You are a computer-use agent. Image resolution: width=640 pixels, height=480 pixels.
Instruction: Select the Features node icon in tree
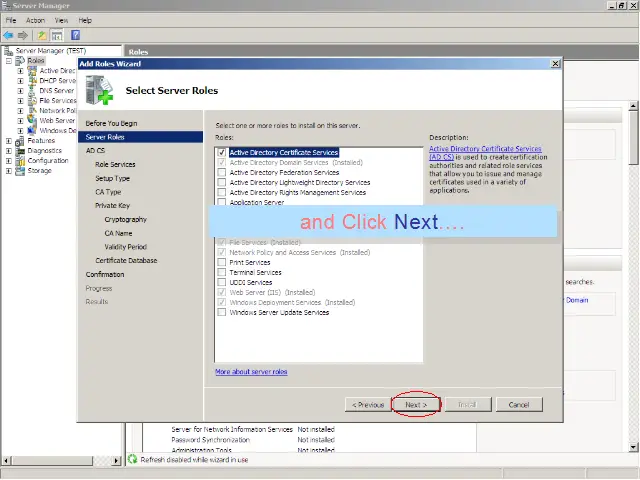click(x=21, y=141)
